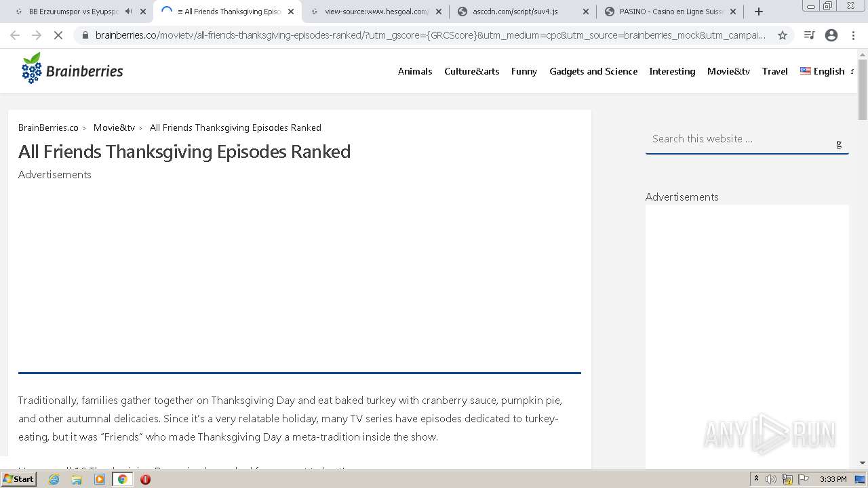Close the PASINO Casino tab
Screen dimensions: 868x488
click(x=733, y=12)
